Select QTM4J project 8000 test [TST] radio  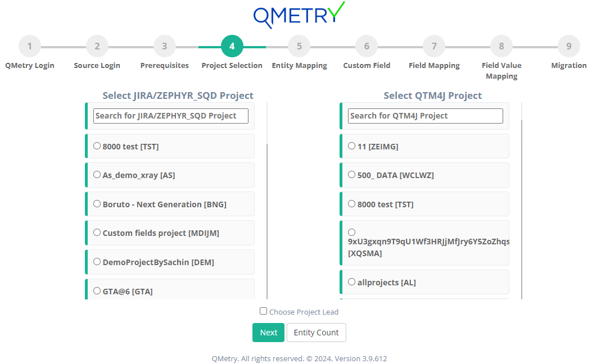[352, 204]
